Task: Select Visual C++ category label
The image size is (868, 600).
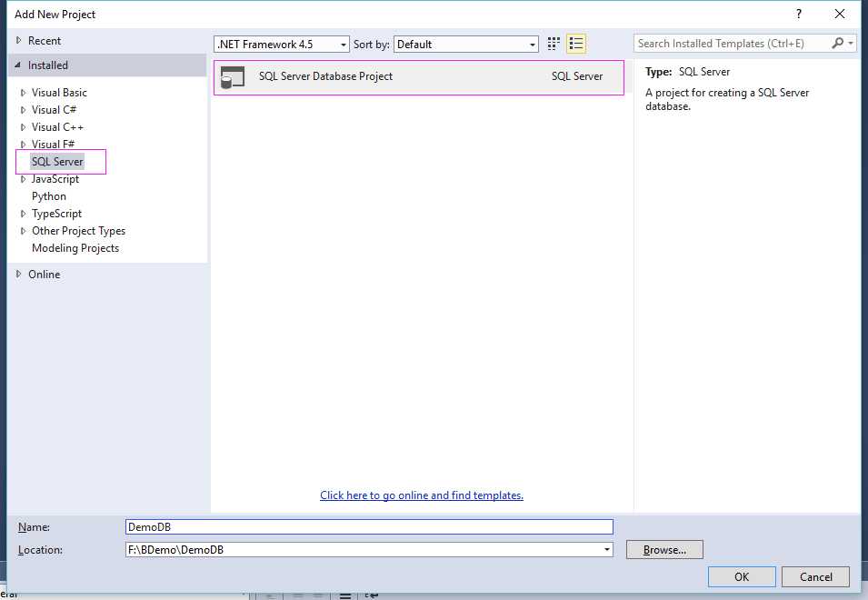Action: tap(57, 126)
